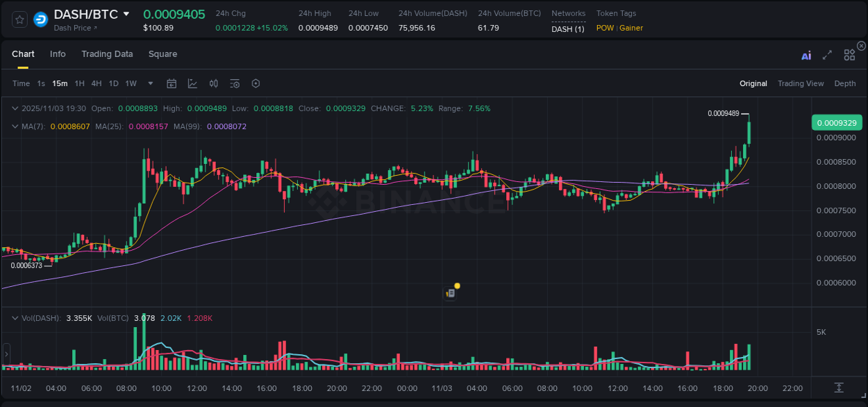Viewport: 868px width, 407px height.
Task: Open chart settings hexagon icon
Action: pyautogui.click(x=256, y=83)
